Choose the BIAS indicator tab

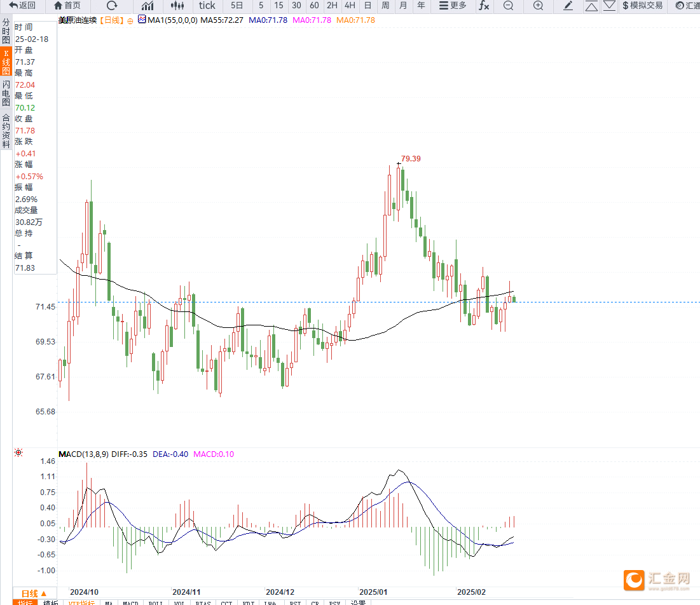[x=203, y=602]
